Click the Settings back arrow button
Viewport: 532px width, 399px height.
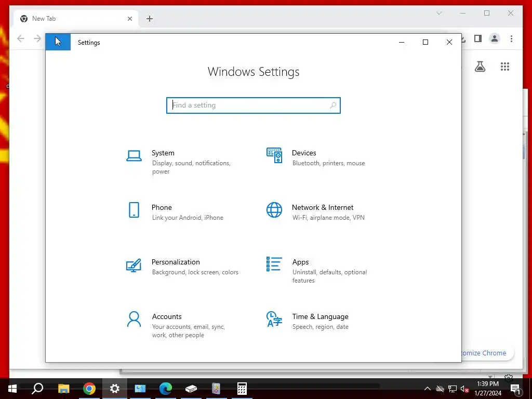[58, 42]
